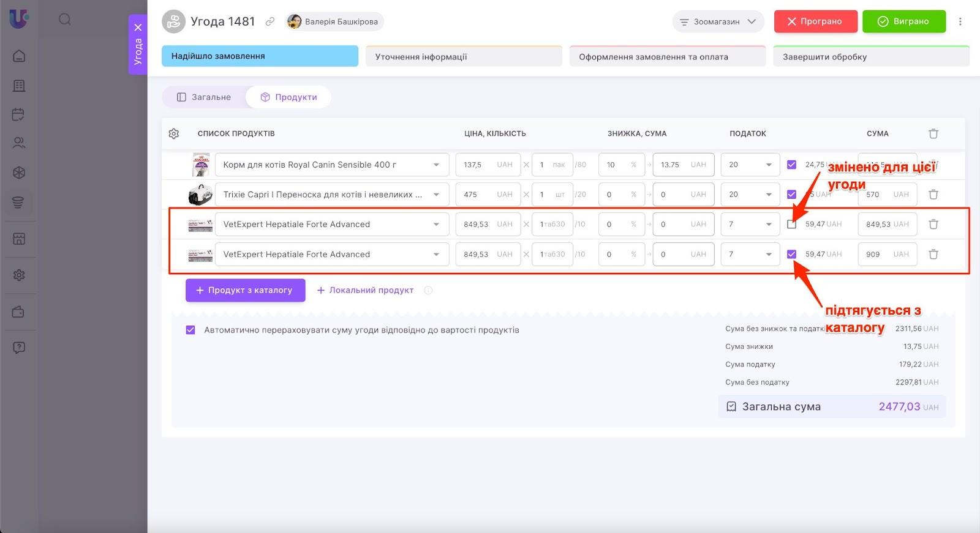
Task: Open tax rate dropdown in Trixie Capri row
Action: point(750,195)
